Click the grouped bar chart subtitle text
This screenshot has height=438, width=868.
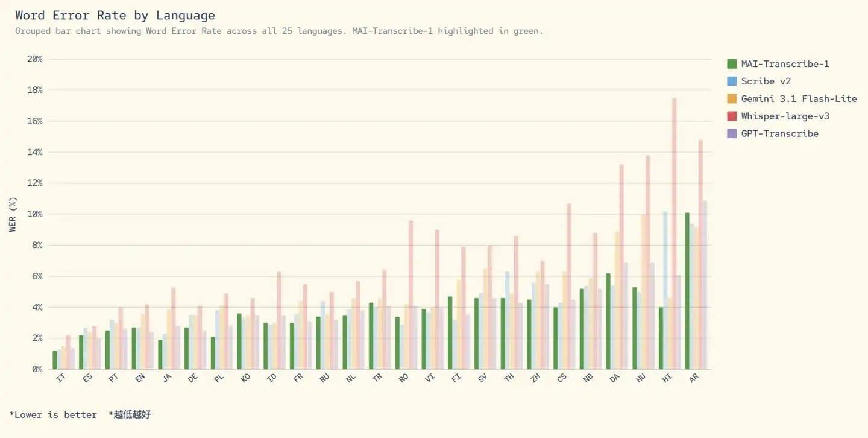(x=279, y=31)
